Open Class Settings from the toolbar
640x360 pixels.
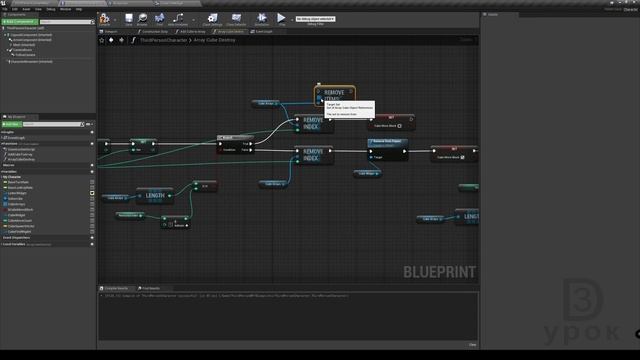pos(212,19)
